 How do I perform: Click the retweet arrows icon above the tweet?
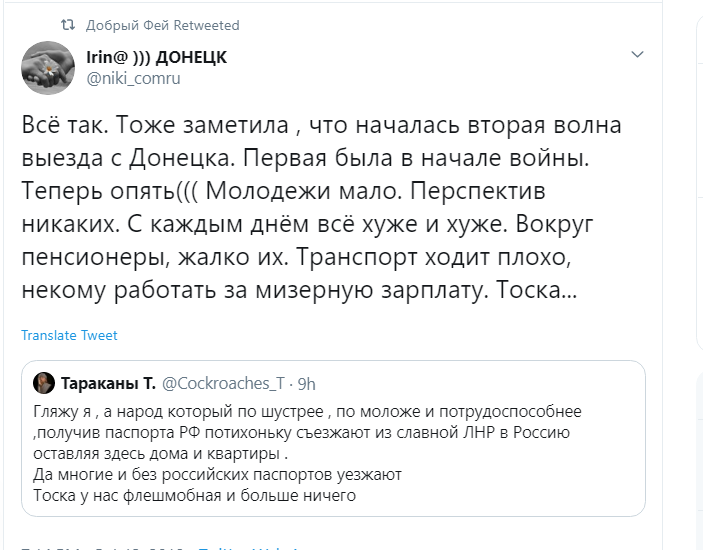pyautogui.click(x=68, y=25)
